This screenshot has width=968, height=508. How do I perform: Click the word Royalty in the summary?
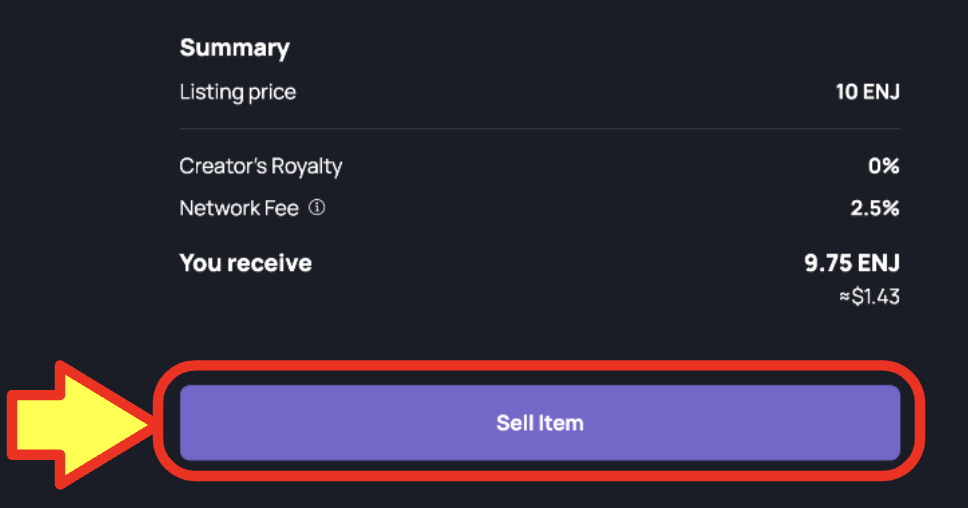[x=307, y=167]
